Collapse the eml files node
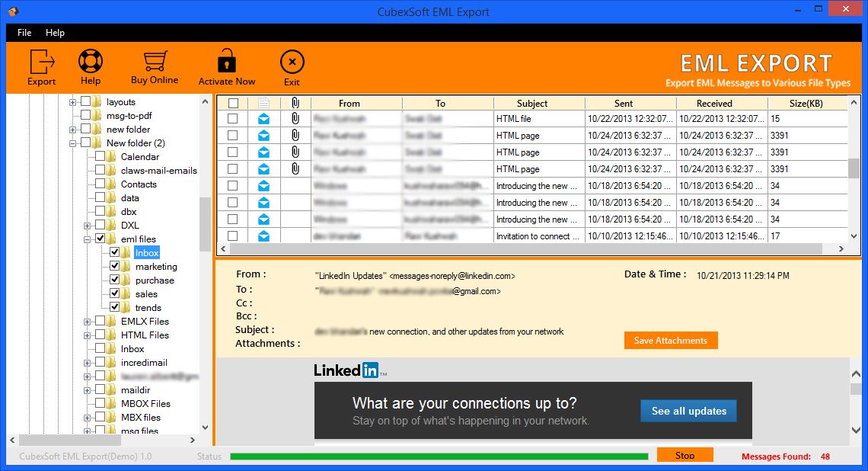 point(87,240)
